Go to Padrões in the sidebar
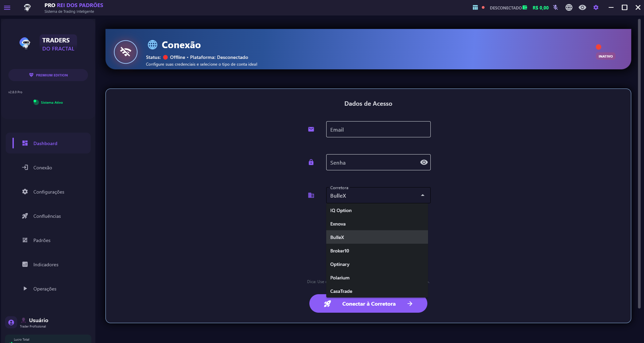The height and width of the screenshot is (343, 644). [42, 240]
